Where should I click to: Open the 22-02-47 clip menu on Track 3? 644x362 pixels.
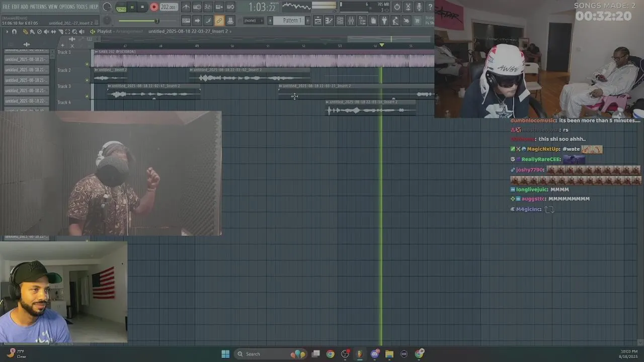point(109,86)
